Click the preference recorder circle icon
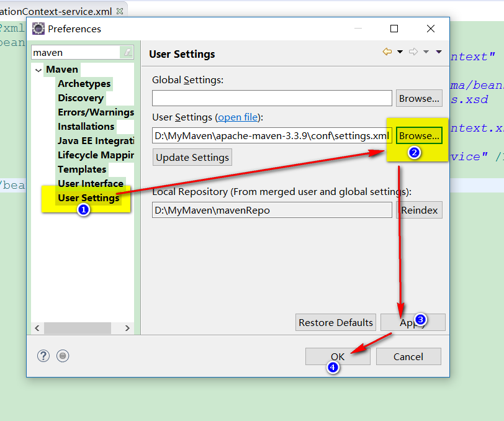The width and height of the screenshot is (504, 421). coord(63,356)
